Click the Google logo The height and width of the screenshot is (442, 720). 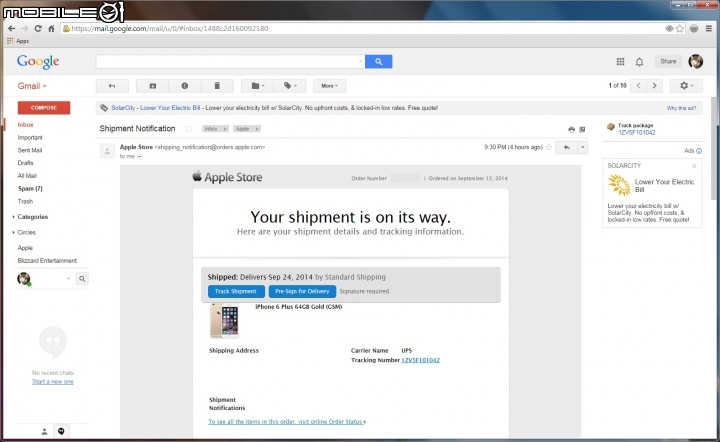[x=38, y=62]
